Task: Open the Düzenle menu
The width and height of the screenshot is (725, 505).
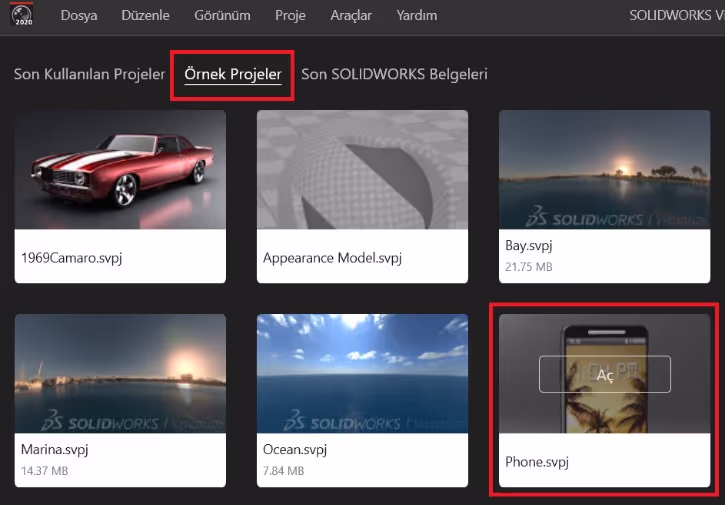Action: point(145,15)
